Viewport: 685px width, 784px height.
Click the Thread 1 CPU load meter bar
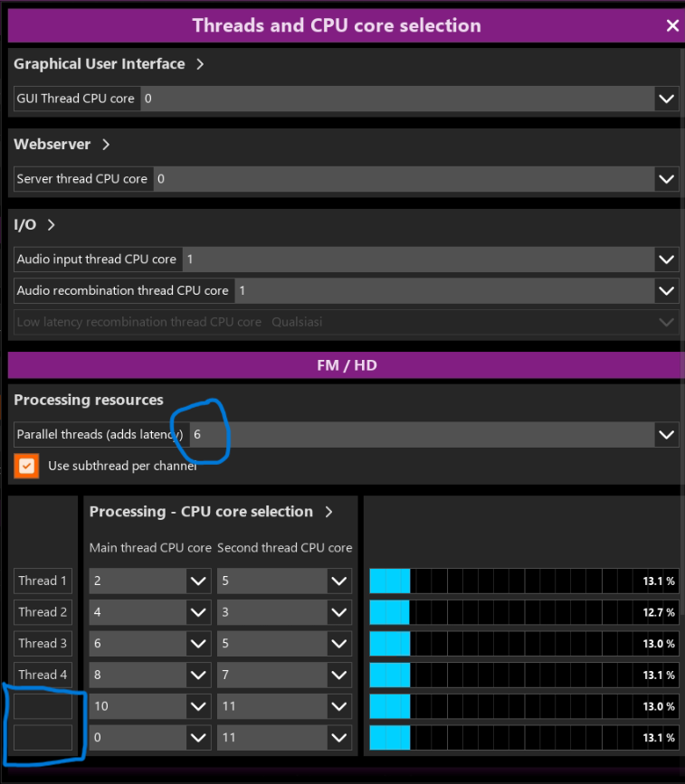point(524,581)
